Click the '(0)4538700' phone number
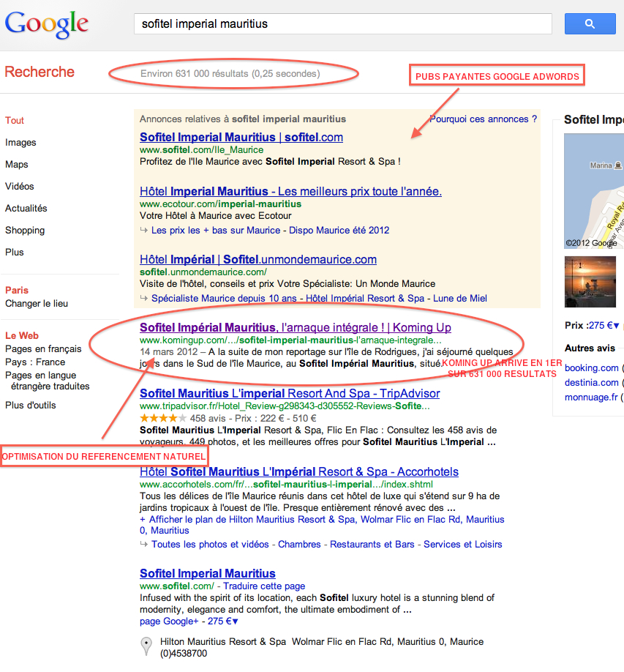The image size is (624, 672). pos(184,654)
